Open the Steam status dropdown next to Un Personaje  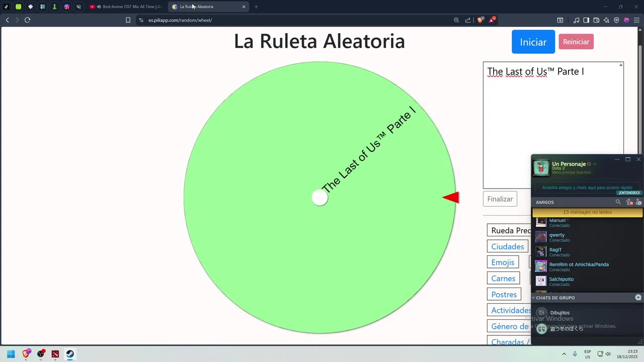595,164
